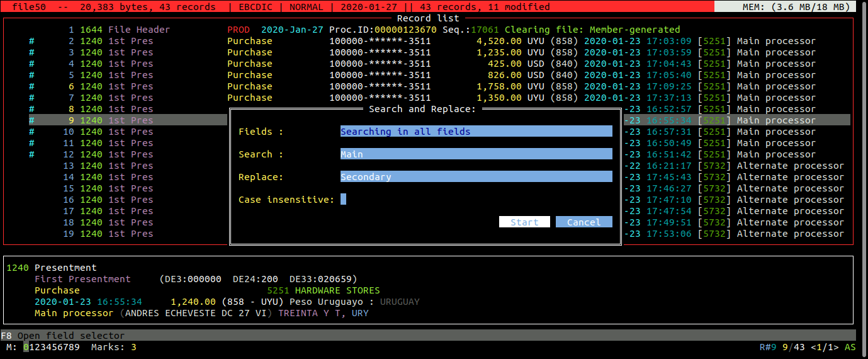Focus the Replace field containing Secondary
The width and height of the screenshot is (868, 359).
[x=476, y=177]
